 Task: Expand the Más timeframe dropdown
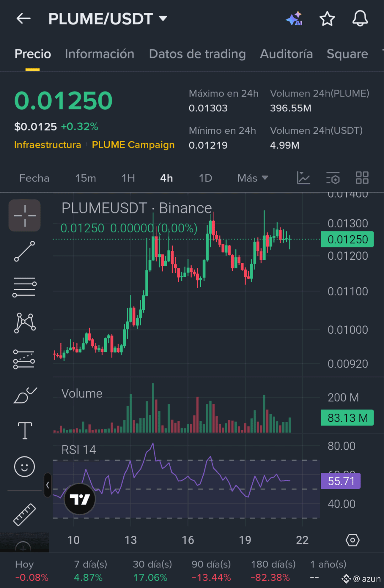[x=253, y=178]
